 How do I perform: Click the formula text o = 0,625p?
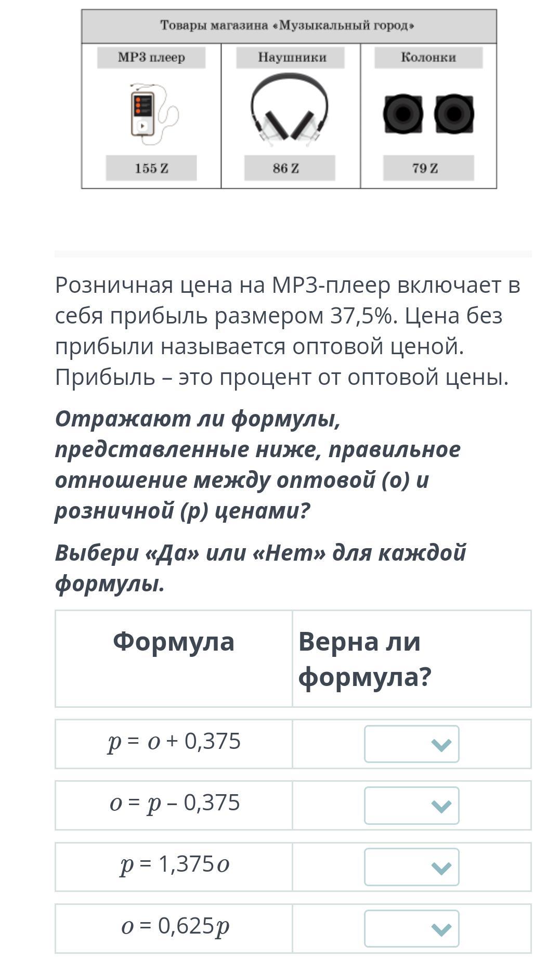pos(175,926)
